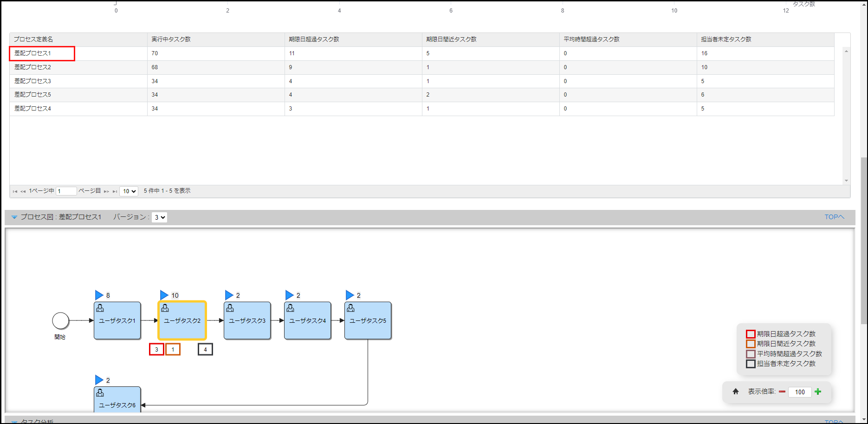Image resolution: width=868 pixels, height=424 pixels.
Task: Open the rows-per-page dropdown showing 10
Action: (129, 191)
